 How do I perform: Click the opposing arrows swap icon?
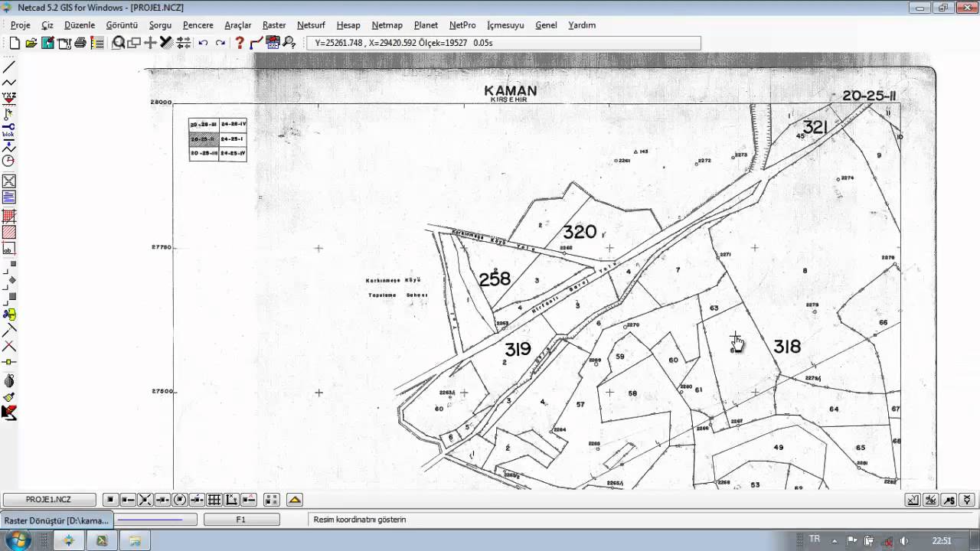click(184, 44)
